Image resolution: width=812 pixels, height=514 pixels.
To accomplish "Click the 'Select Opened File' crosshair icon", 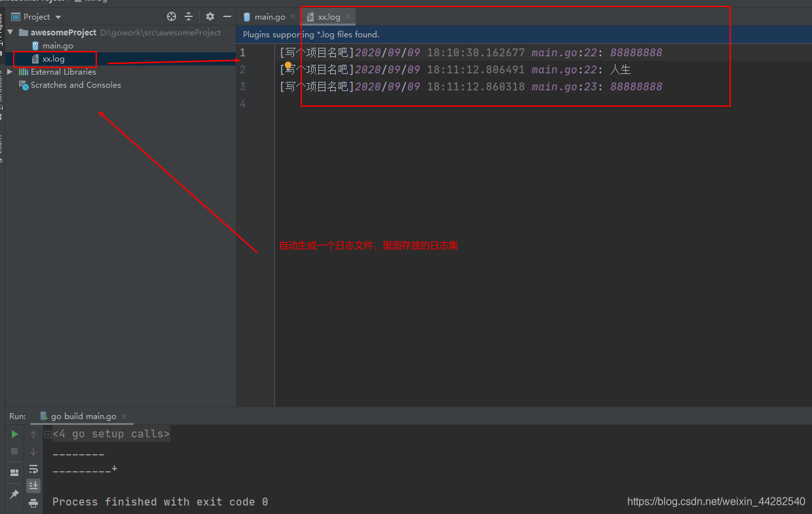I will tap(172, 16).
